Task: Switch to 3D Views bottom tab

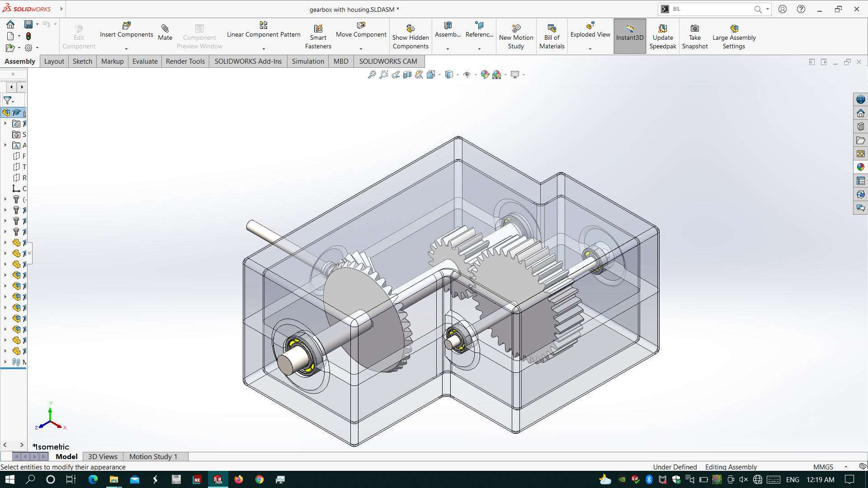Action: [103, 456]
